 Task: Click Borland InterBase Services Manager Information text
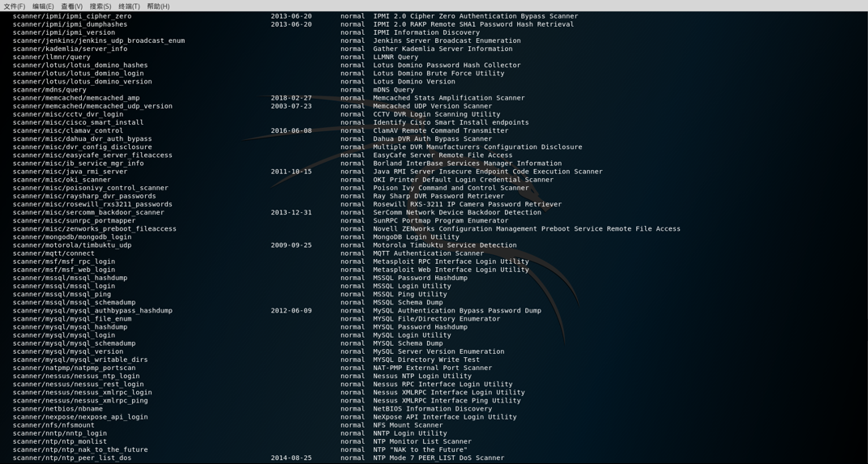pyautogui.click(x=467, y=163)
